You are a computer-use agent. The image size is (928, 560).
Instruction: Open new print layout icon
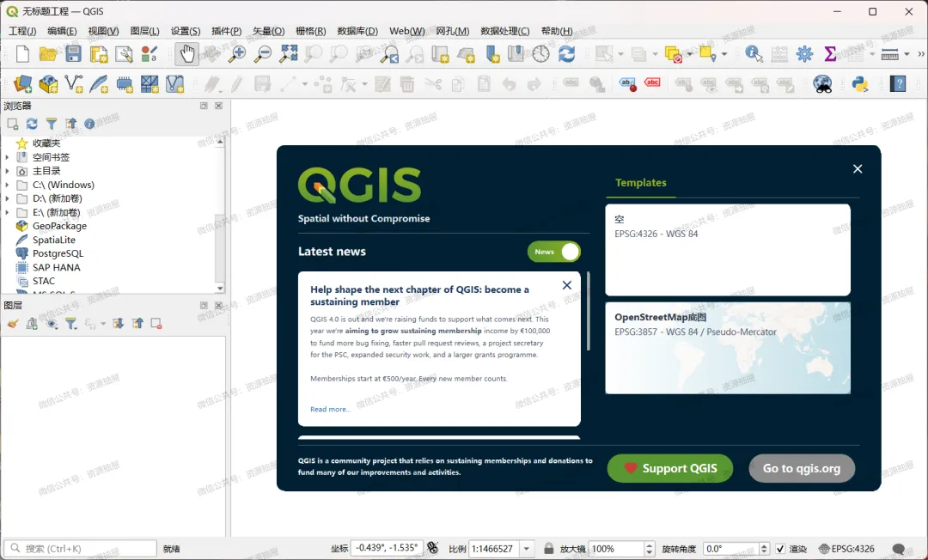(99, 54)
